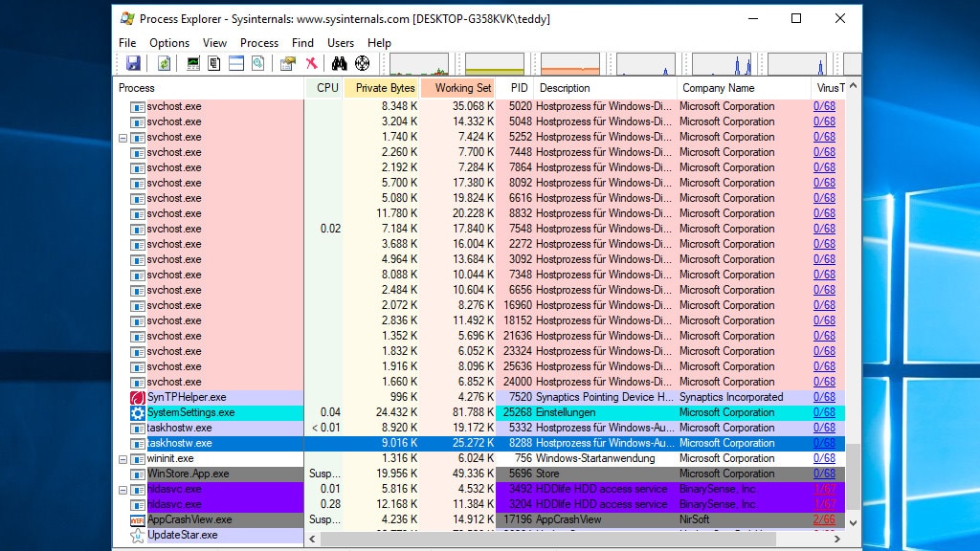The width and height of the screenshot is (980, 551).
Task: Click the SynTPHelper.exe red icon
Action: click(138, 397)
